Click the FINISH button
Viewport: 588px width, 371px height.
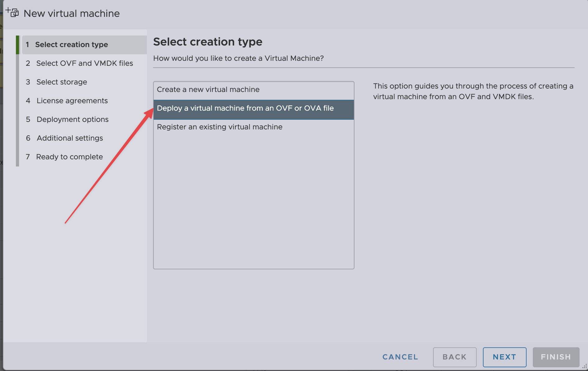point(556,357)
